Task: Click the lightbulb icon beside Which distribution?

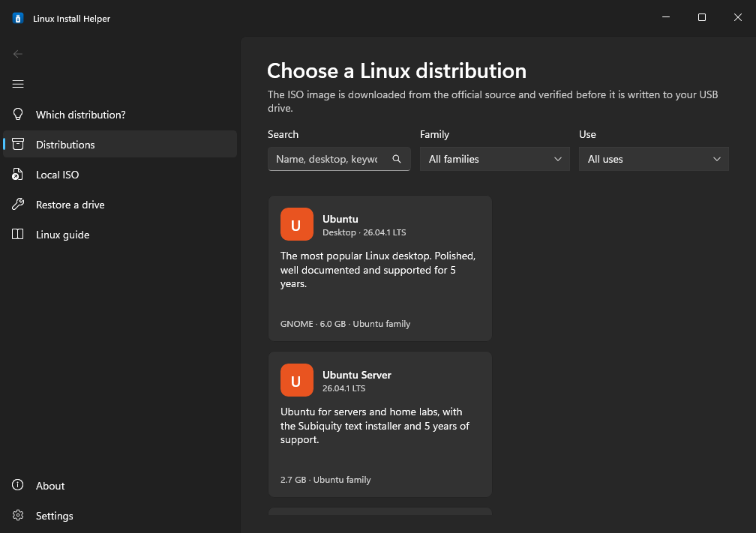Action: 18,114
